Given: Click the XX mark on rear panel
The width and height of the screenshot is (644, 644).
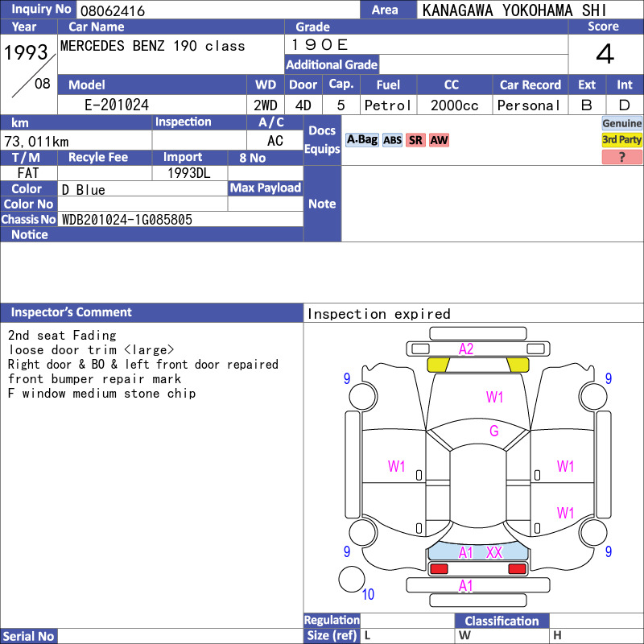Looking at the screenshot, I should point(494,552).
